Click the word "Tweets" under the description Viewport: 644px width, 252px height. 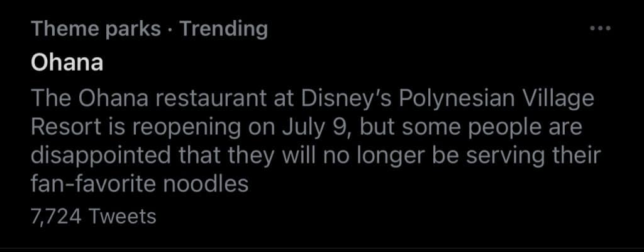(x=123, y=217)
